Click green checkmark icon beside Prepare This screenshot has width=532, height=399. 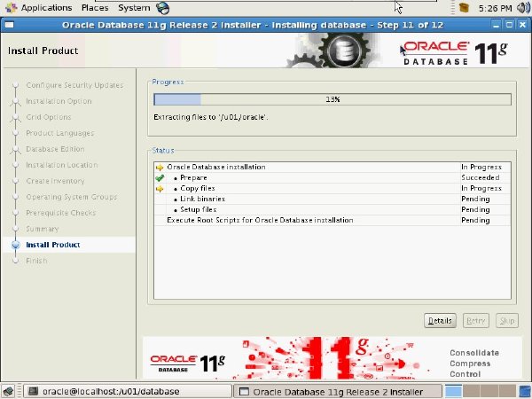(x=160, y=178)
